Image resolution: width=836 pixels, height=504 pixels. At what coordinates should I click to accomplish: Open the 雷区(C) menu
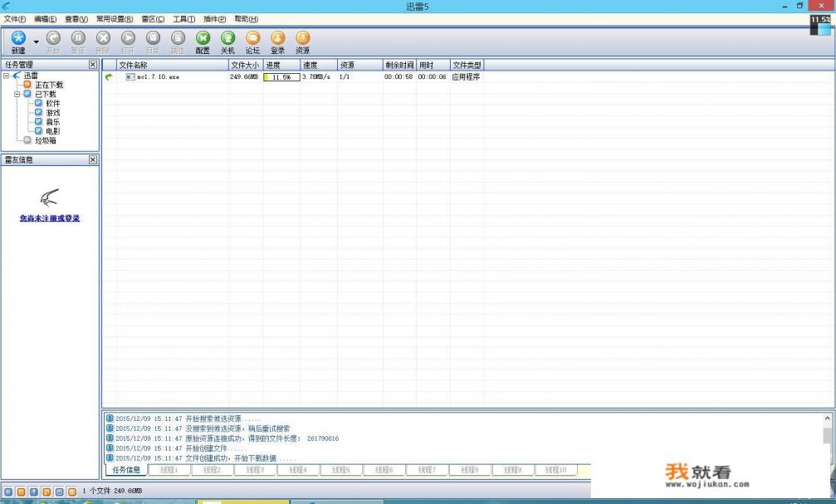[153, 18]
